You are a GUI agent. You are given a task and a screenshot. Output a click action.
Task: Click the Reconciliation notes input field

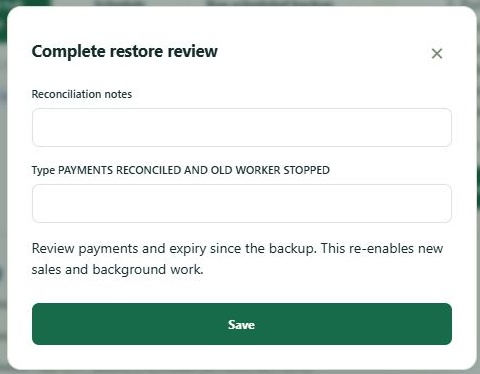click(x=242, y=127)
